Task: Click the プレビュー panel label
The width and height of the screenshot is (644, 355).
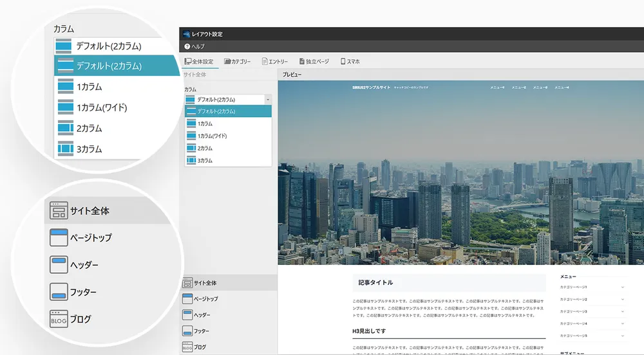Action: coord(292,75)
